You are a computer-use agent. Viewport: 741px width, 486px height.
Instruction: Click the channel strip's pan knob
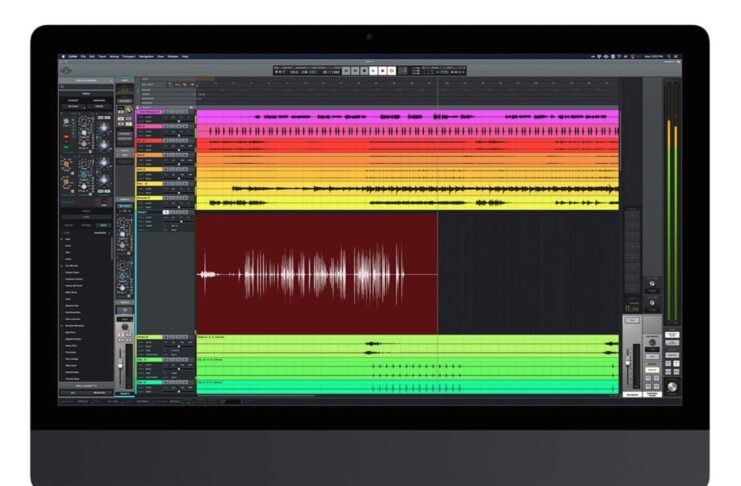coord(125,327)
